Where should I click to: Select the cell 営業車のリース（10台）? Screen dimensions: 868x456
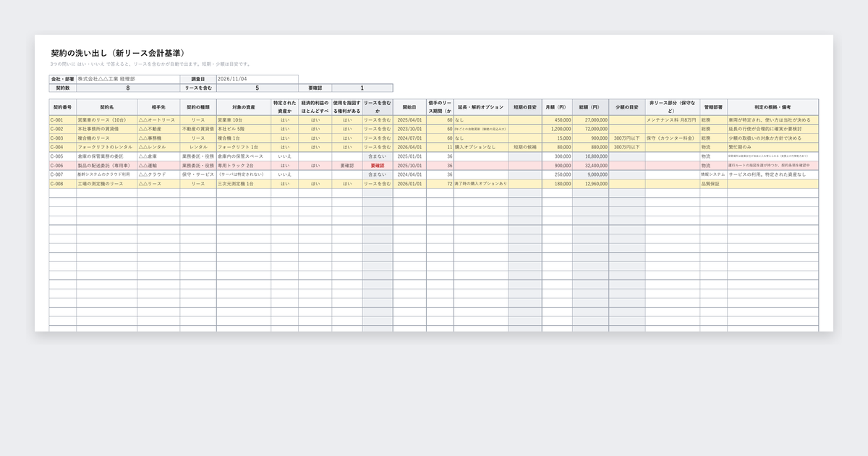coord(106,120)
